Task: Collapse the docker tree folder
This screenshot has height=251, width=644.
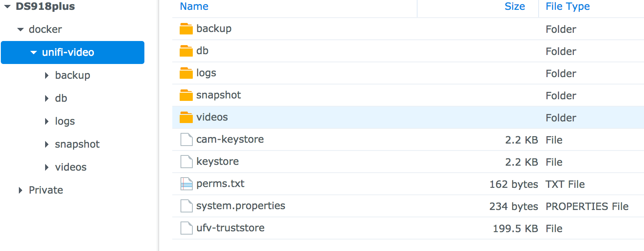Action: point(21,30)
